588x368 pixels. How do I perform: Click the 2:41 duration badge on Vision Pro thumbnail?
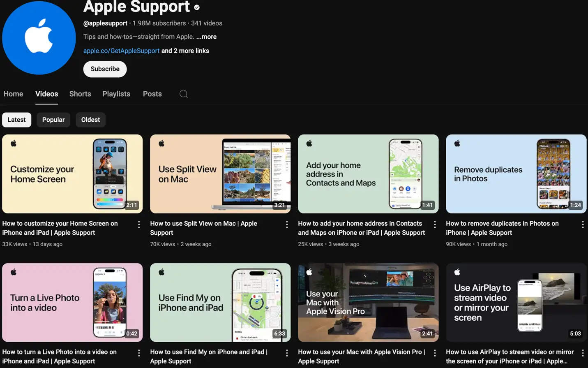point(427,333)
